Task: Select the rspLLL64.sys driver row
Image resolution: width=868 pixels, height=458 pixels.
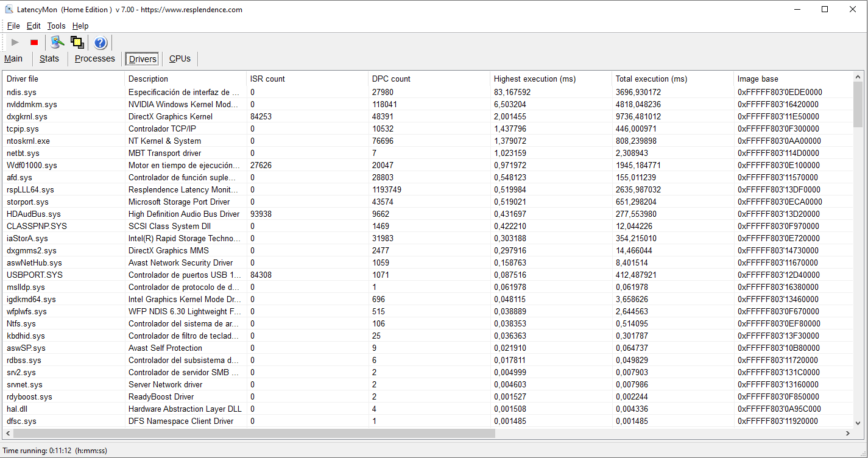Action: 428,189
